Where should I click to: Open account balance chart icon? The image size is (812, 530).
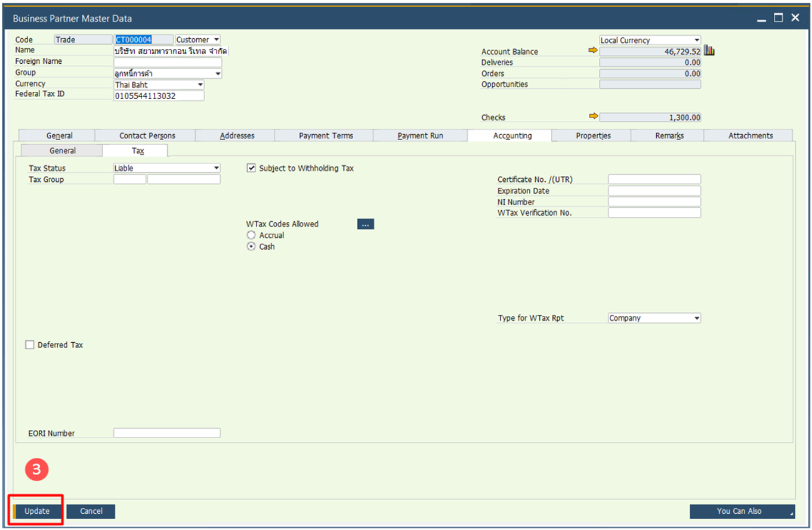tap(709, 51)
